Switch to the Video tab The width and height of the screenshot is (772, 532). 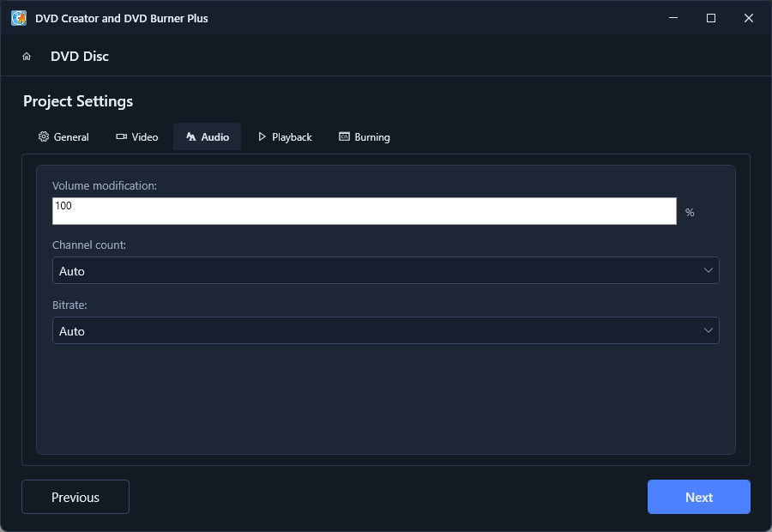coord(137,137)
